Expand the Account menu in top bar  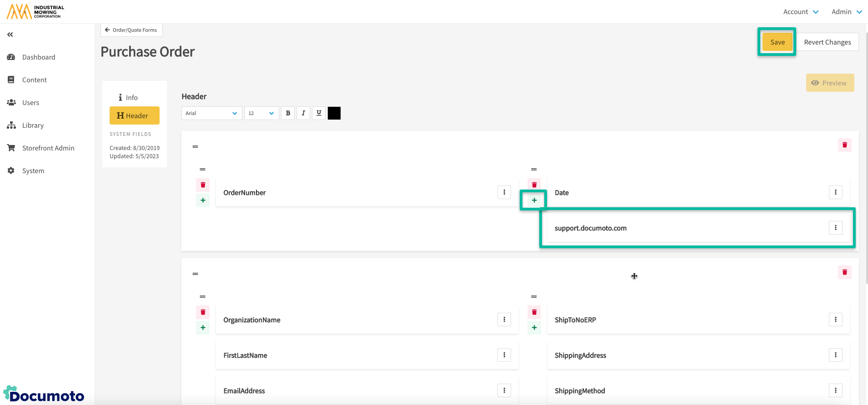tap(800, 12)
